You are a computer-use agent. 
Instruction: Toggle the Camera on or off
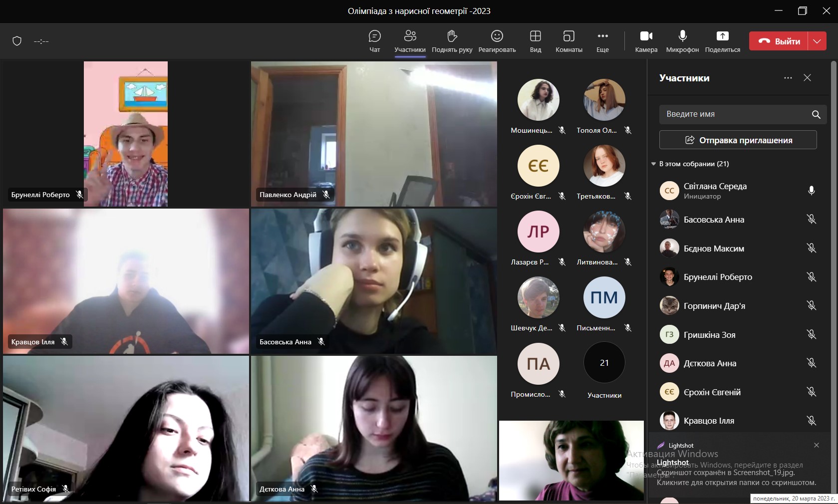point(646,36)
